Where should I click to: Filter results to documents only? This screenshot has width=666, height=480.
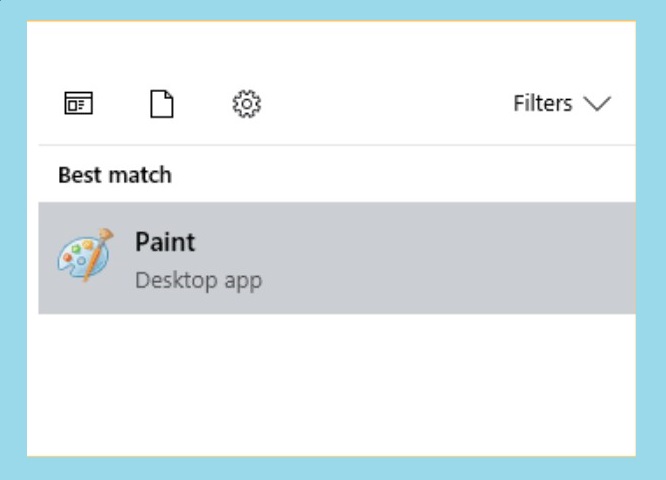tap(162, 104)
